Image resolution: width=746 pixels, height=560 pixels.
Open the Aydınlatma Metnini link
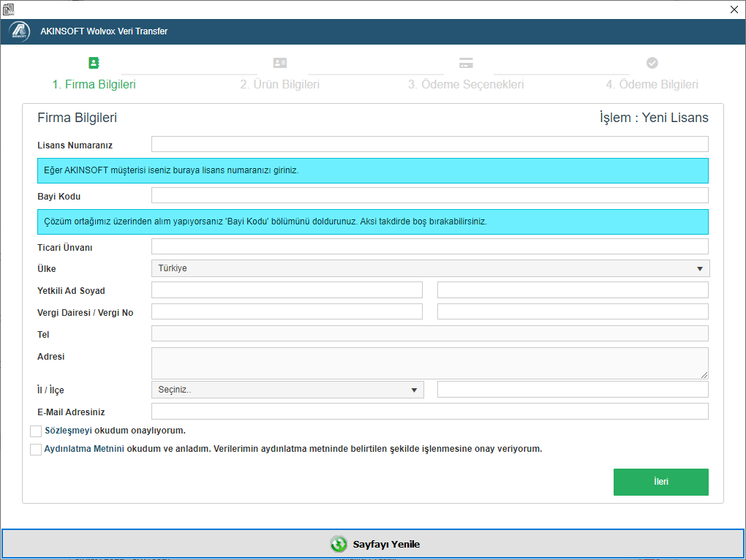point(84,449)
